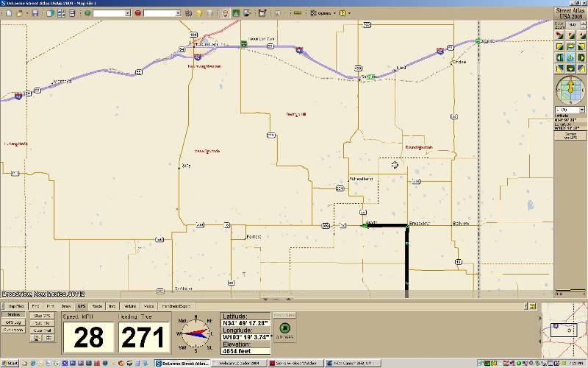588x368 pixels.
Task: Pan the map south with the down arrow
Action: [570, 68]
